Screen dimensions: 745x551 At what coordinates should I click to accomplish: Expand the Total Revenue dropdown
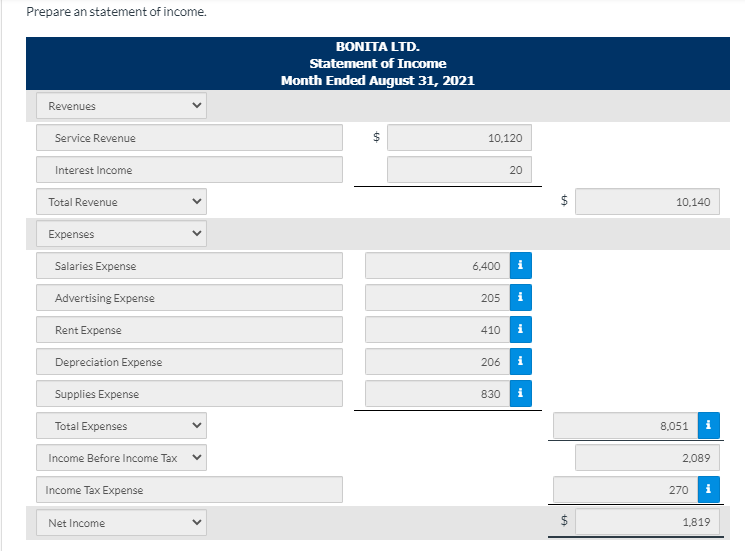pos(121,201)
